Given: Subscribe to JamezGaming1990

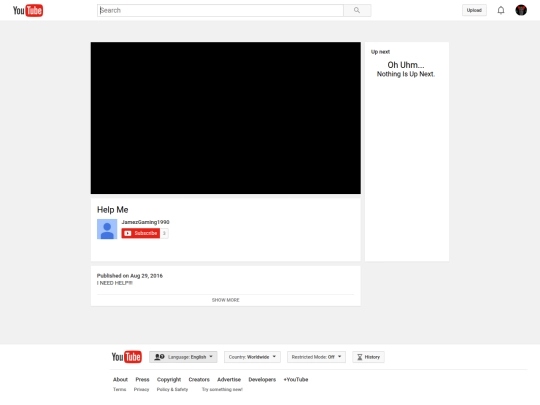Looking at the screenshot, I should pos(141,233).
